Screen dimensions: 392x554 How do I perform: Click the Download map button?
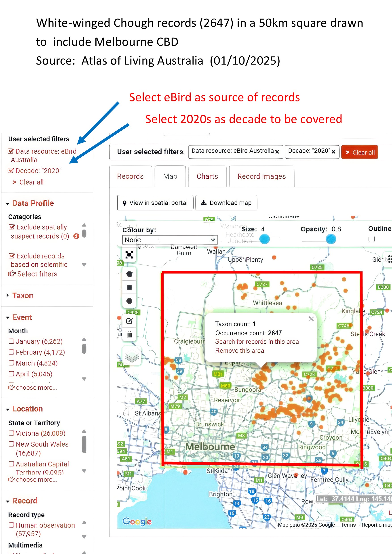(226, 203)
